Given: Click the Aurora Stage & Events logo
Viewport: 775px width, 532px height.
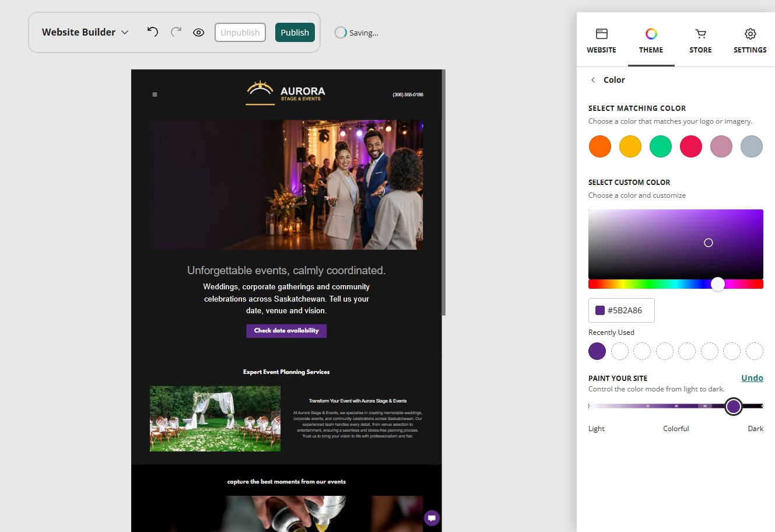Looking at the screenshot, I should [x=286, y=93].
